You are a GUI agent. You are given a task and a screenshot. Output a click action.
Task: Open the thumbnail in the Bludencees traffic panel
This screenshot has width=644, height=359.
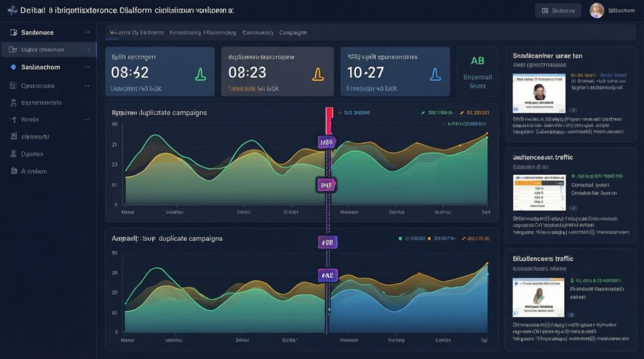pyautogui.click(x=538, y=296)
